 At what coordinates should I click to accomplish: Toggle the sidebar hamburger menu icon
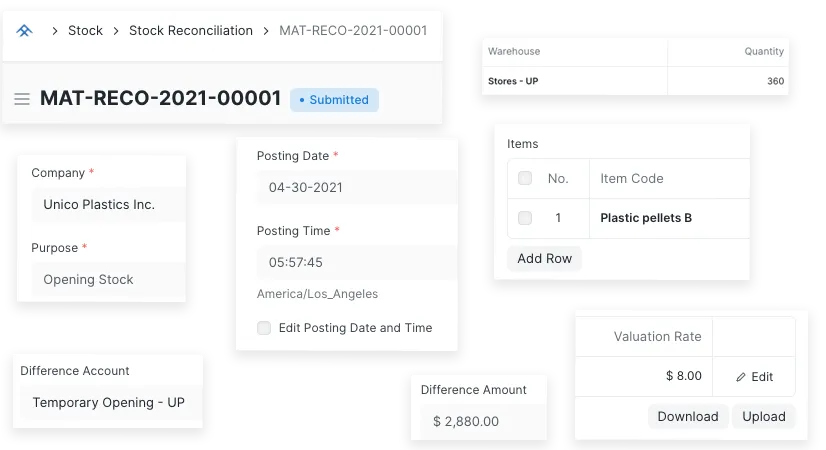22,99
